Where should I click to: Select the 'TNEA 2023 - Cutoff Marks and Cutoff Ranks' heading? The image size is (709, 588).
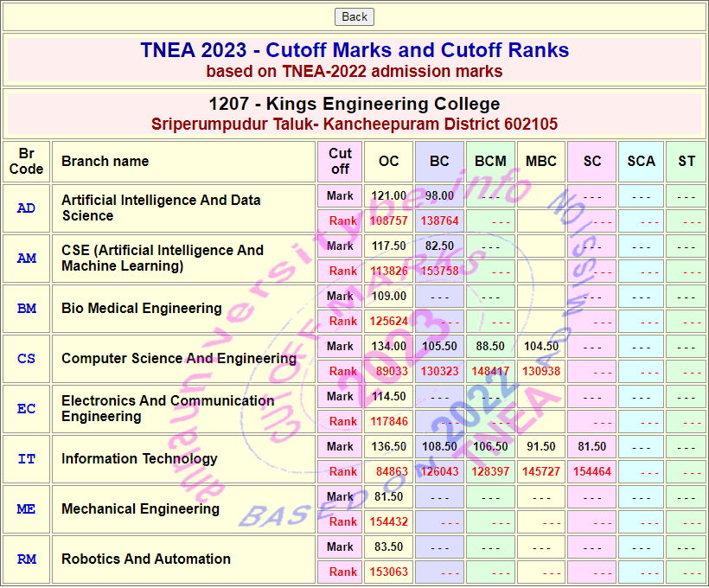tap(354, 50)
